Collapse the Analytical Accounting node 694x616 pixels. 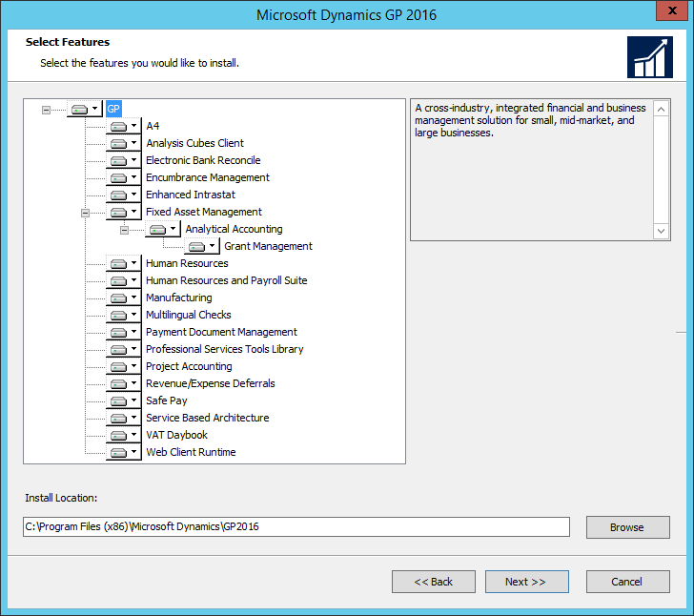coord(124,230)
